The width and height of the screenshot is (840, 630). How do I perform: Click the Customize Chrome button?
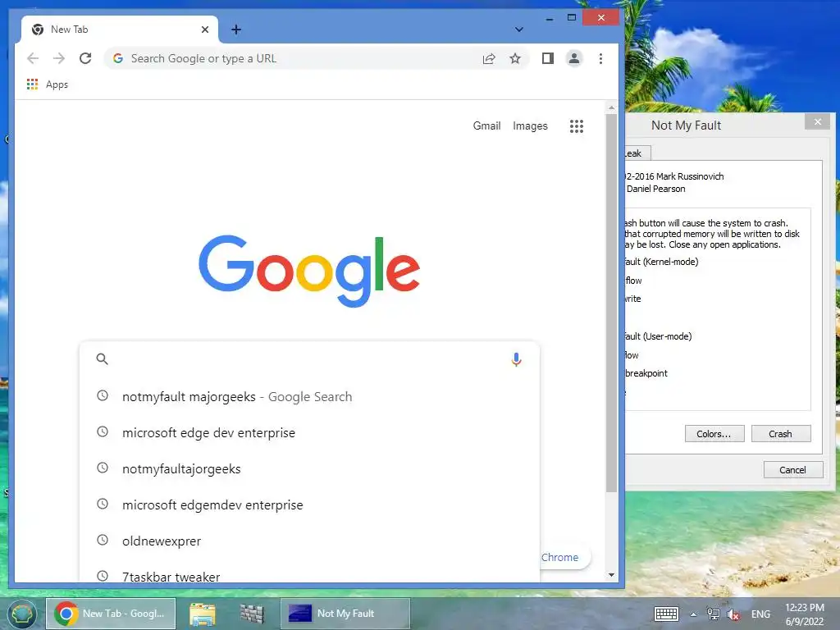[565, 557]
